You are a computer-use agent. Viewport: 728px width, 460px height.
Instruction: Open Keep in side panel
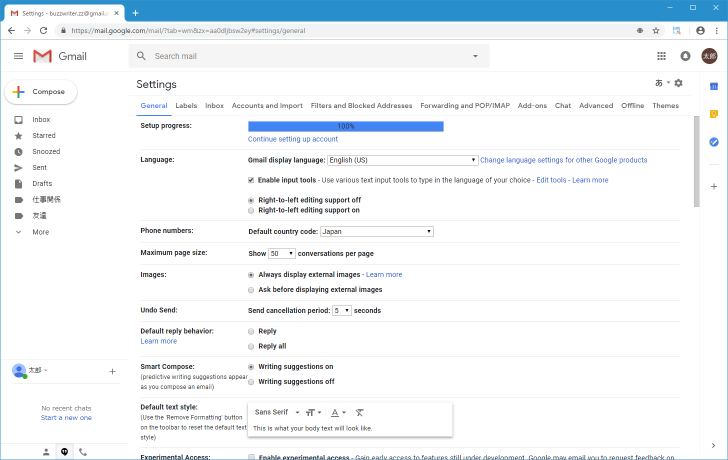[714, 114]
